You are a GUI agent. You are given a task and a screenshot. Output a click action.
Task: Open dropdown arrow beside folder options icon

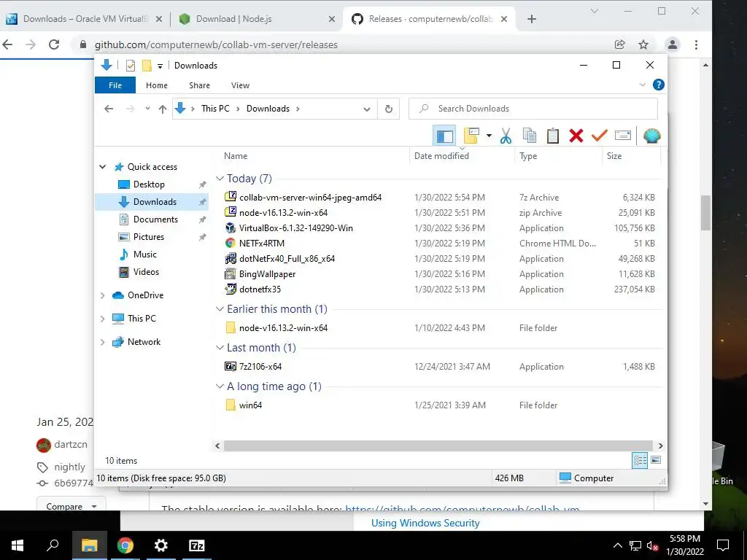coord(489,136)
